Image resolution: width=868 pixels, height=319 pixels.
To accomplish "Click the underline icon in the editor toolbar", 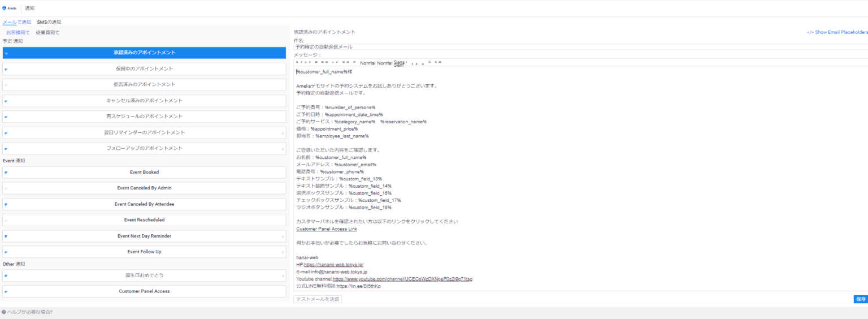I will (305, 62).
